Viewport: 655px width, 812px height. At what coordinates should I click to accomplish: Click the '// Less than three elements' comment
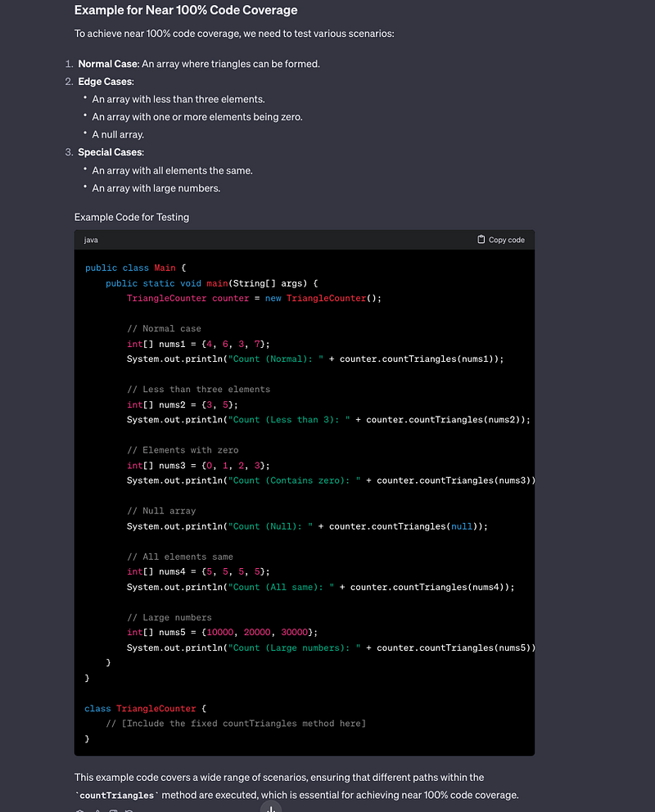coord(198,390)
